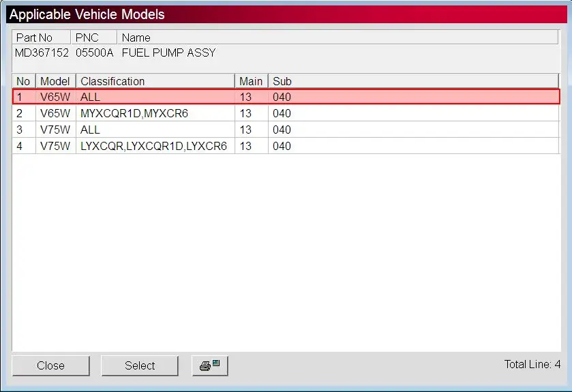Click the Part No column header
This screenshot has width=572, height=392.
[x=41, y=37]
